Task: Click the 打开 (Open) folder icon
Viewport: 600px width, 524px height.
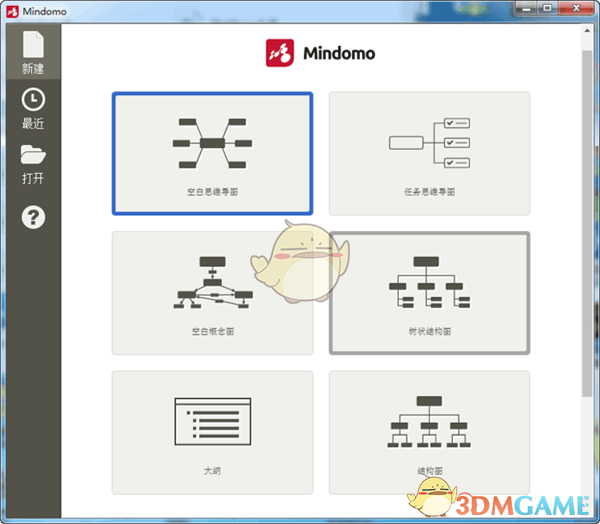Action: [33, 154]
